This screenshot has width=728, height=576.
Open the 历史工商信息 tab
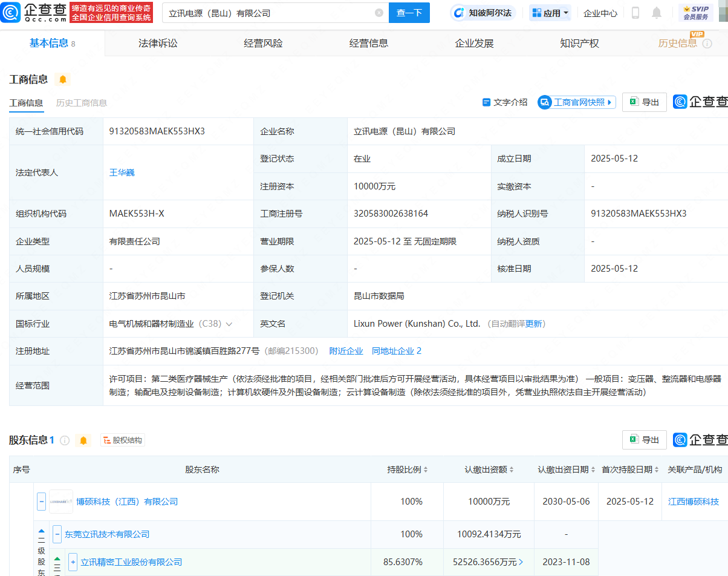click(x=82, y=102)
